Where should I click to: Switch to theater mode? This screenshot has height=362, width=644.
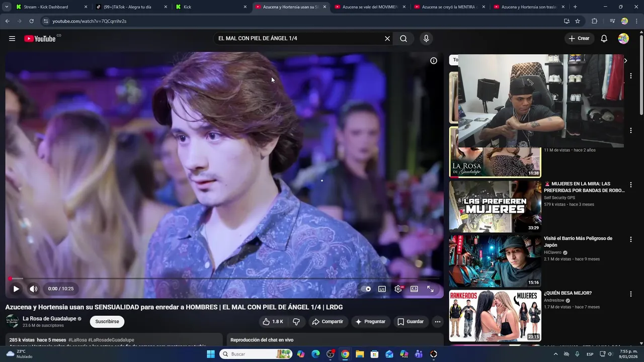tap(414, 289)
